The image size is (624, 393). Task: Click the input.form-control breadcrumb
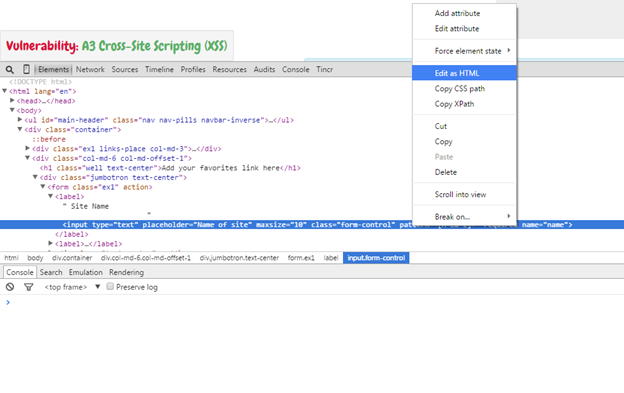376,258
